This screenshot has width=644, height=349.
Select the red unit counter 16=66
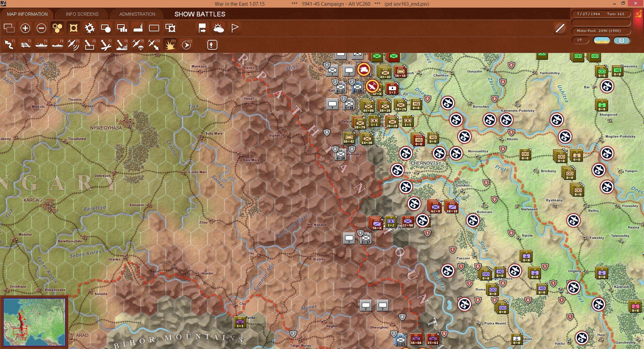click(416, 339)
